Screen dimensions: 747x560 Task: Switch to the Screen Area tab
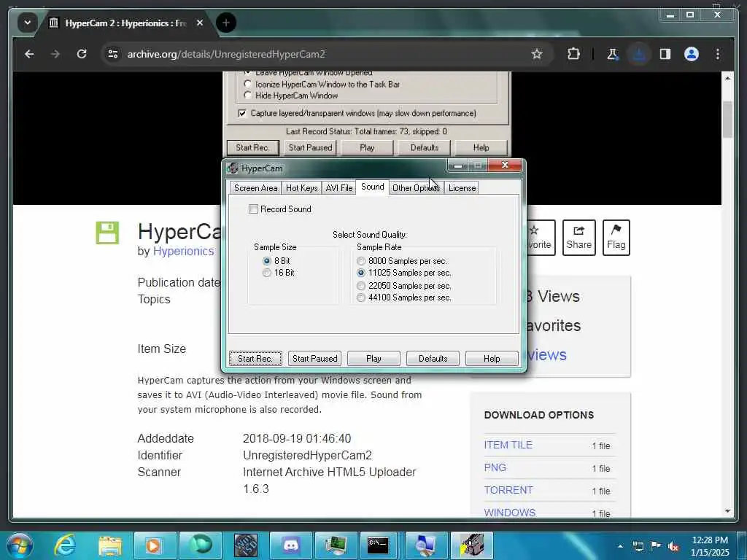[256, 188]
